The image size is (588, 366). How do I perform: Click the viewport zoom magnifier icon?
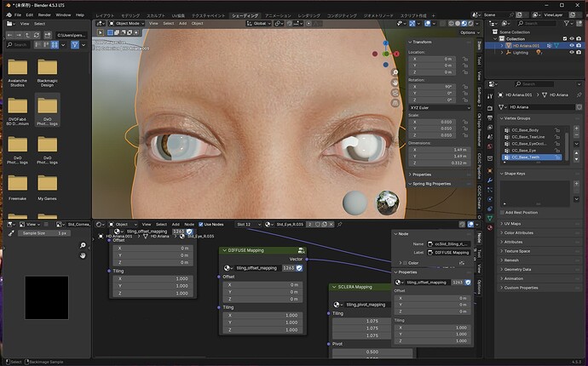(x=395, y=72)
